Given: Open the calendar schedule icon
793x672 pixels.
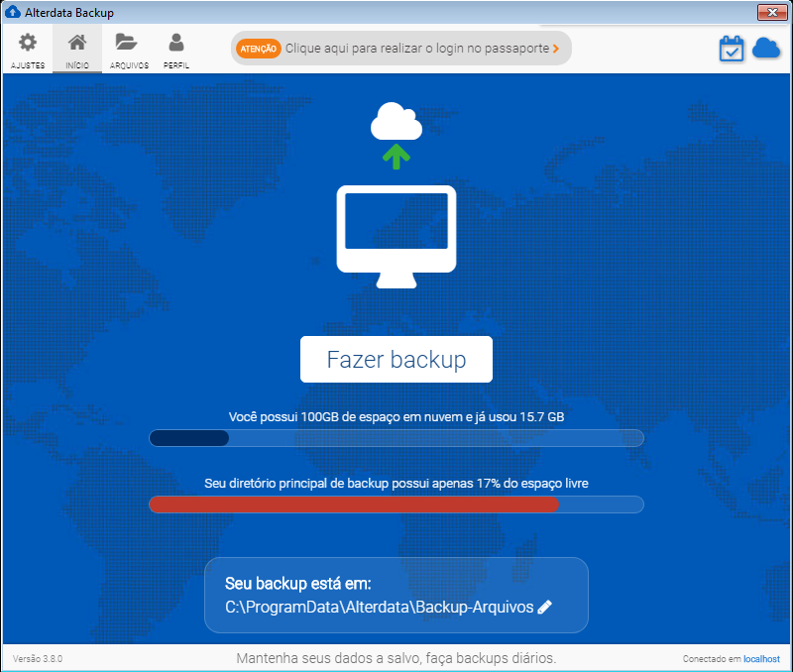Looking at the screenshot, I should [x=732, y=49].
